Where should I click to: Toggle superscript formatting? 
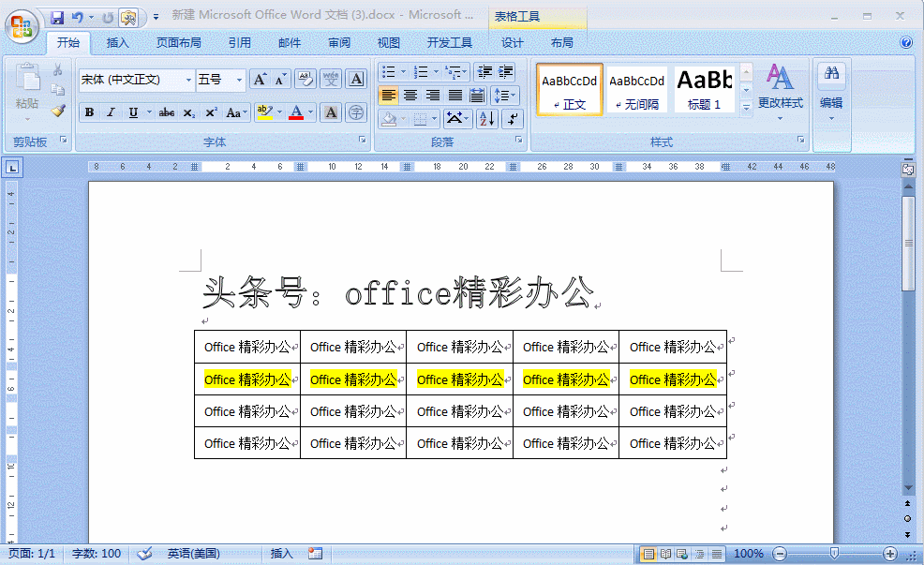pyautogui.click(x=211, y=112)
